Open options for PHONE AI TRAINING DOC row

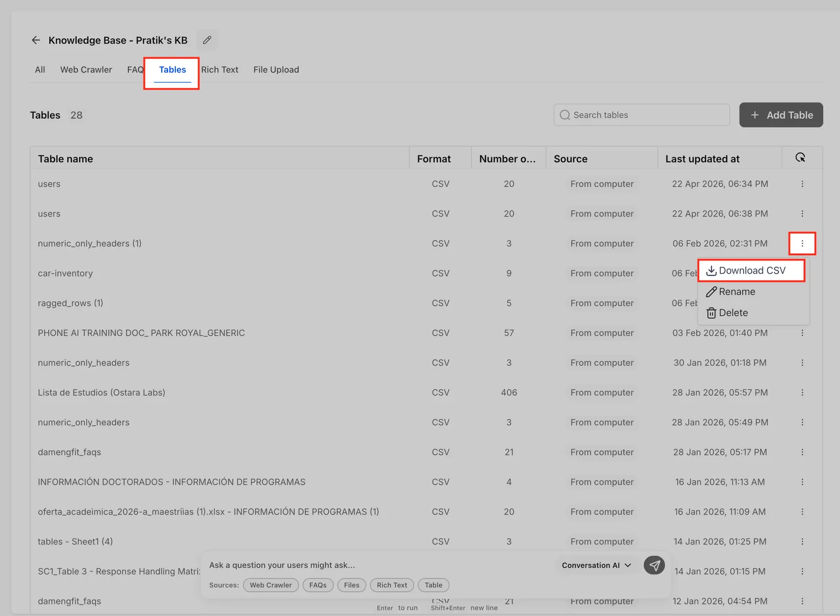(x=802, y=333)
